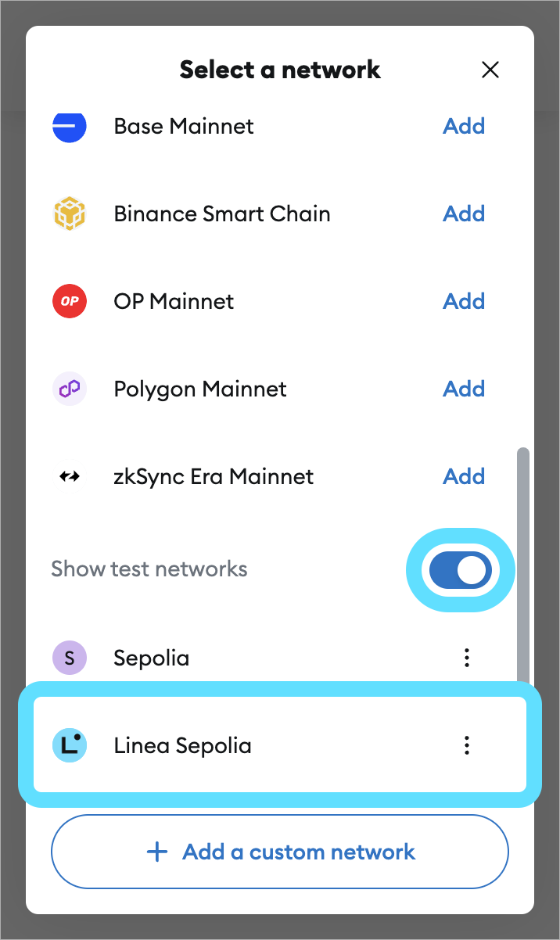
Task: Click the Binance Smart Chain logo
Action: point(69,213)
